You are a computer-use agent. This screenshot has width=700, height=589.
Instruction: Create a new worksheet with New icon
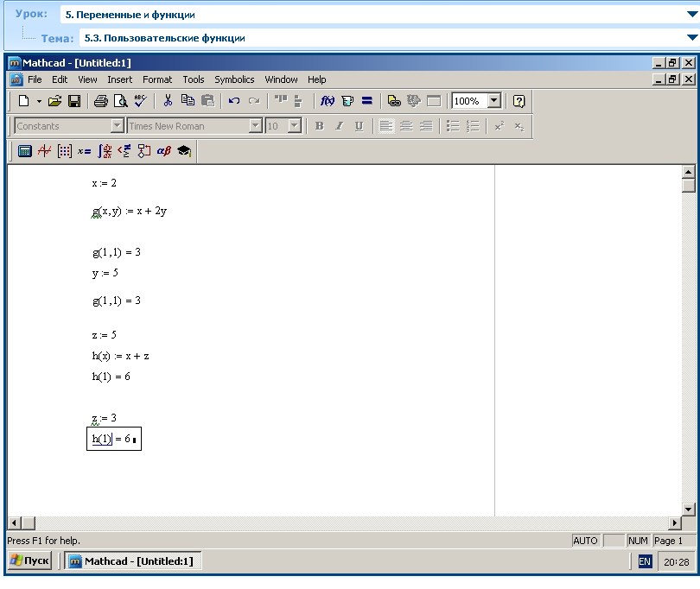(x=23, y=101)
